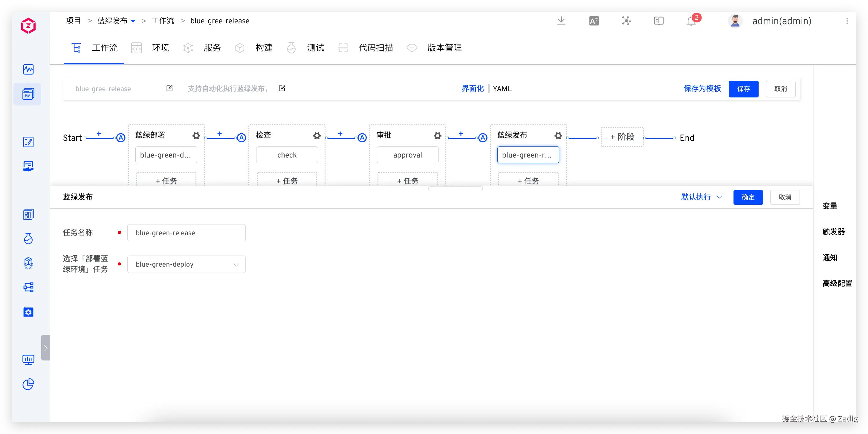Toggle the A marker before 检查 stage

pos(241,138)
